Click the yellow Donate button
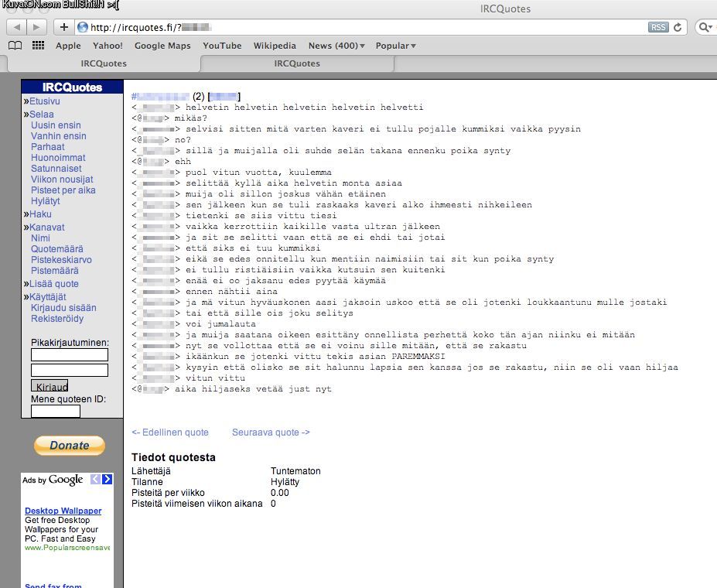This screenshot has height=588, width=717. coord(70,446)
